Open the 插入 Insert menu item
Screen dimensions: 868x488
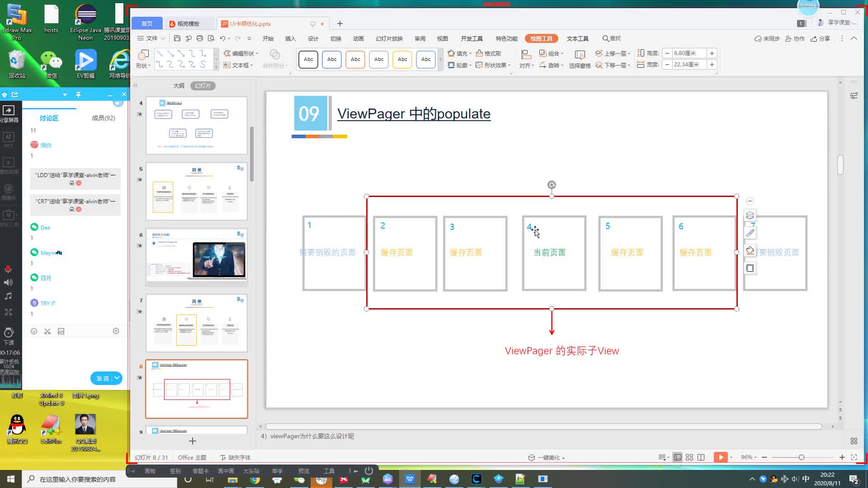[x=290, y=38]
